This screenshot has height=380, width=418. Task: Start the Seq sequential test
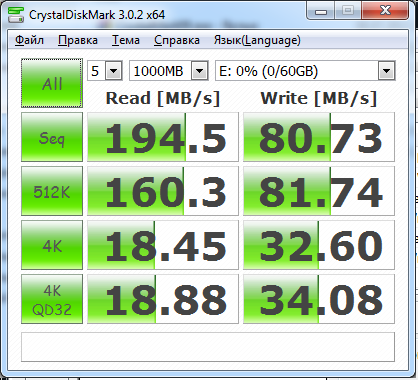[52, 137]
